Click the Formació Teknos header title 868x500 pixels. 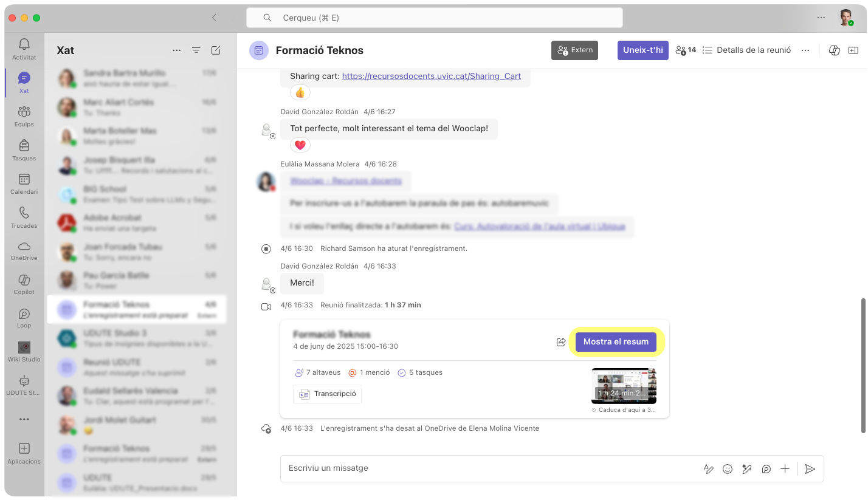point(320,50)
